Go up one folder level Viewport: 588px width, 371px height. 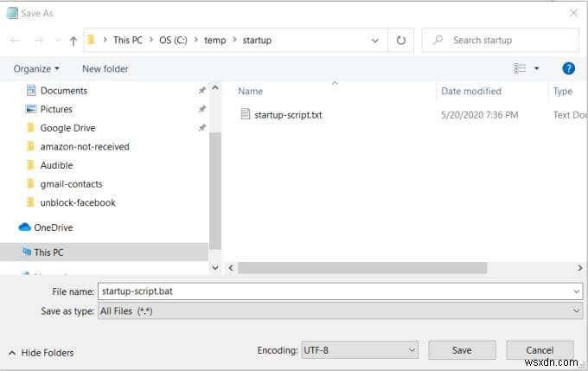73,41
